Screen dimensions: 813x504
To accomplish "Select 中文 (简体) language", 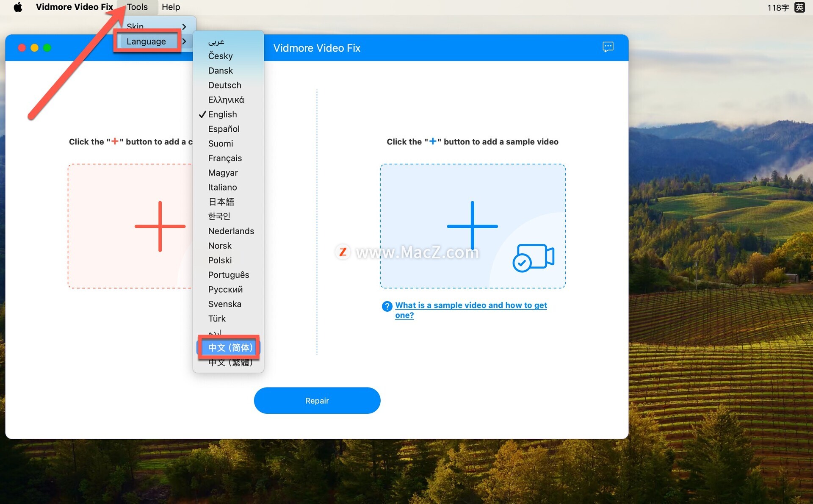I will click(229, 348).
